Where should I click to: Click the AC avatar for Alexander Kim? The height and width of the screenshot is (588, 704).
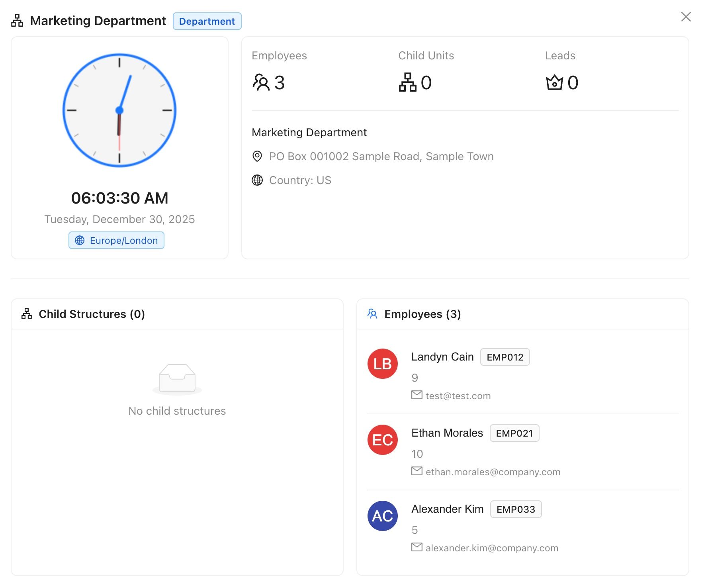382,516
